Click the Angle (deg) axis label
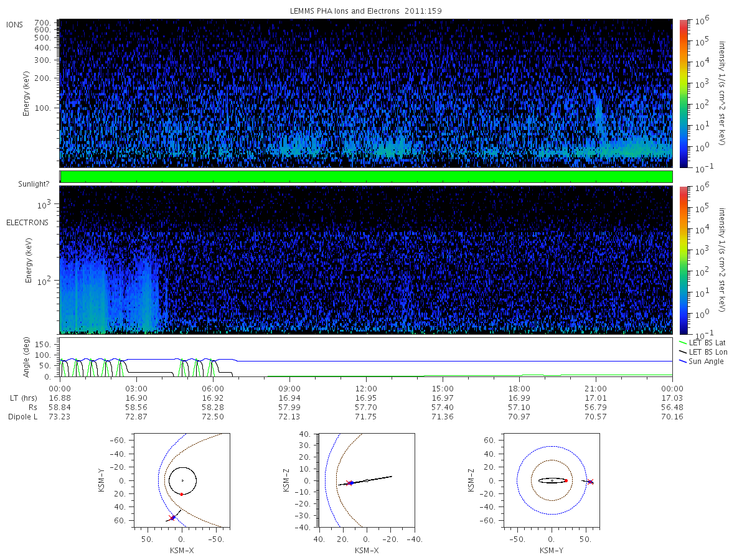 [28, 358]
